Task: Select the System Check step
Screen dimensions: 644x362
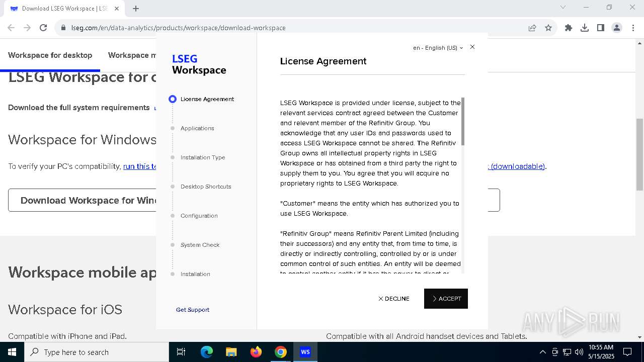Action: (x=195, y=245)
